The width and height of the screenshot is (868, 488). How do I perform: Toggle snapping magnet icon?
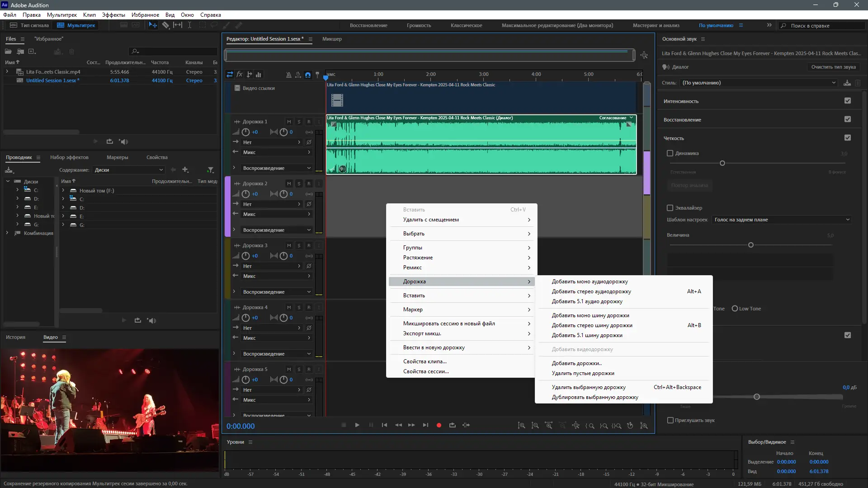308,75
